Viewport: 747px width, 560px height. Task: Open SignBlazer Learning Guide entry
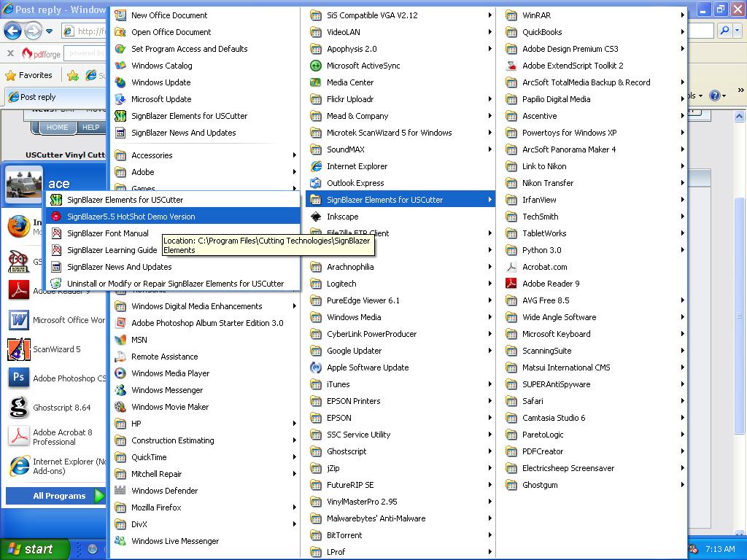tap(172, 250)
